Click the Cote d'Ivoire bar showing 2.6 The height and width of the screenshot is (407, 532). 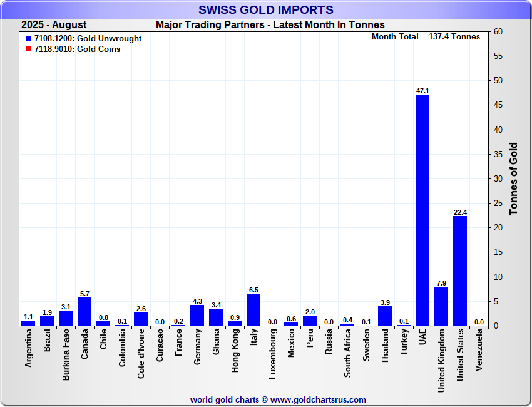[141, 319]
